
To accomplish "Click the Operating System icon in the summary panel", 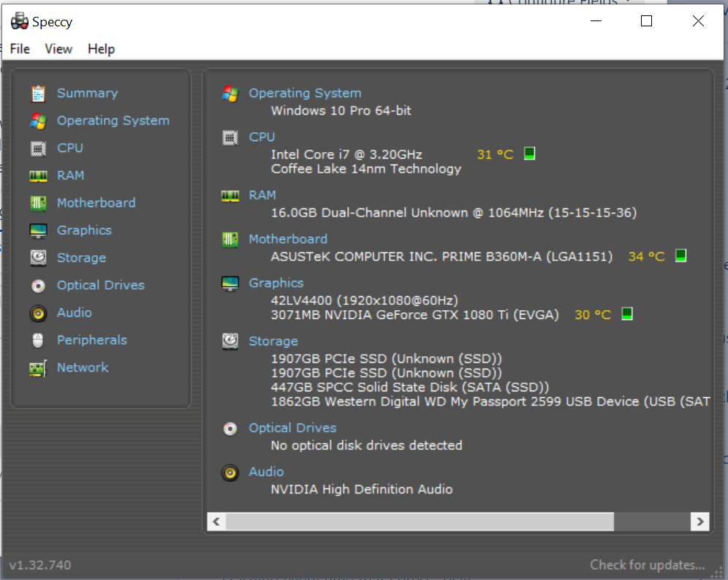I will [x=230, y=94].
